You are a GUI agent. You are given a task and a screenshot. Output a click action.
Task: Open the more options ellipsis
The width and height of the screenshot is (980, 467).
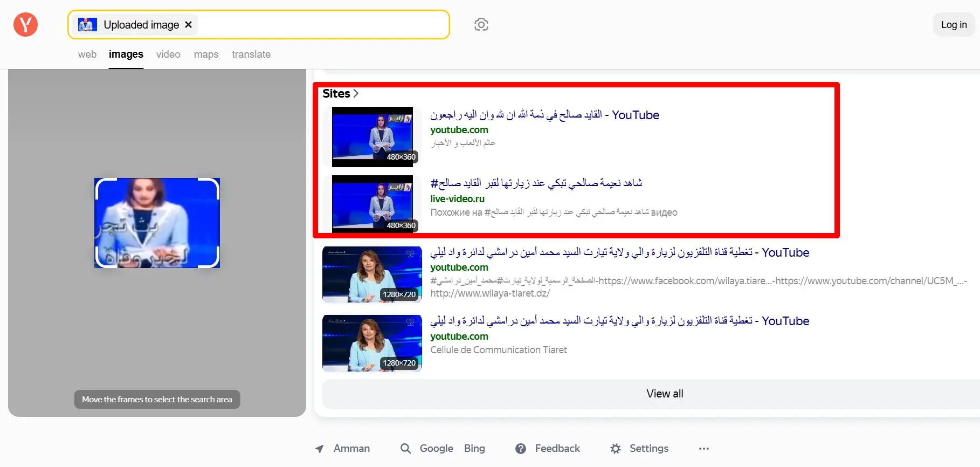click(704, 449)
